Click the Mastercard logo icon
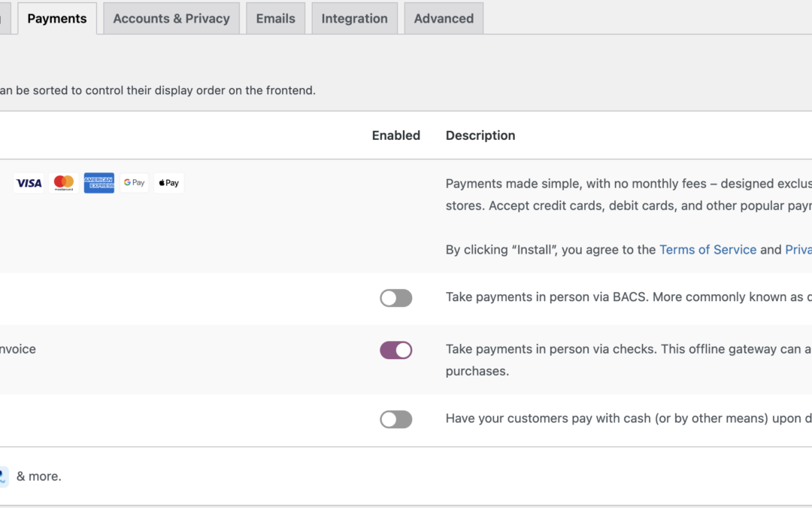This screenshot has height=508, width=812. (x=64, y=183)
